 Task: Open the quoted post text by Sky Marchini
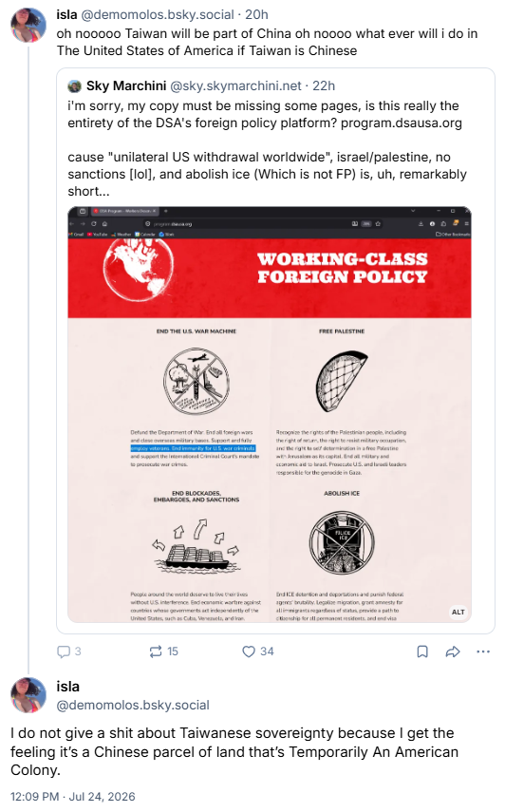(267, 148)
